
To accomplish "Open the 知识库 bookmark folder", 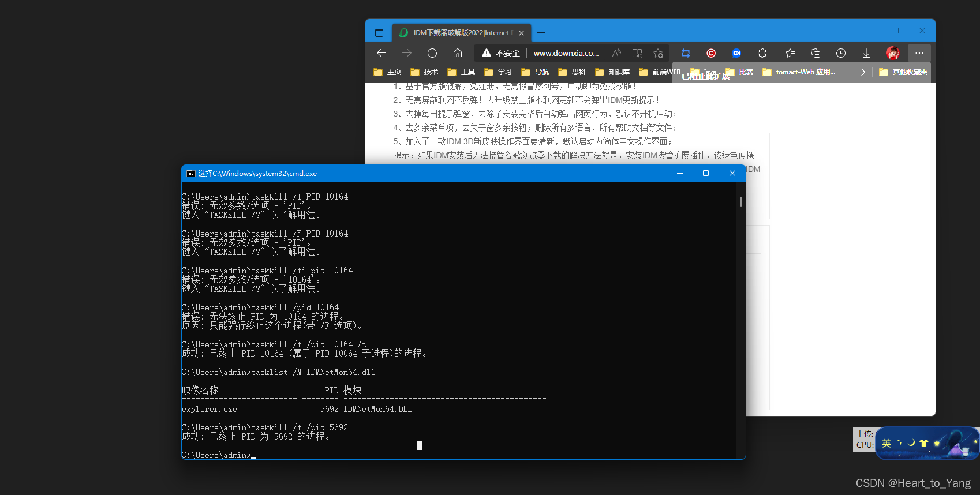I will coord(612,72).
